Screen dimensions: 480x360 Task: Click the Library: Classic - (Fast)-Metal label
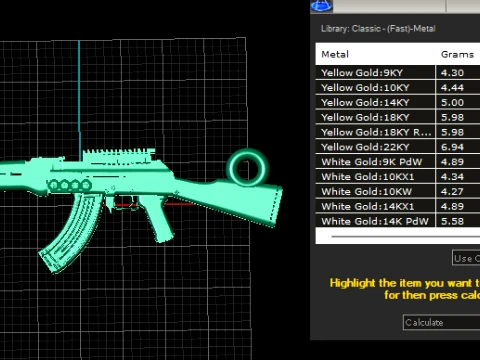[378, 29]
